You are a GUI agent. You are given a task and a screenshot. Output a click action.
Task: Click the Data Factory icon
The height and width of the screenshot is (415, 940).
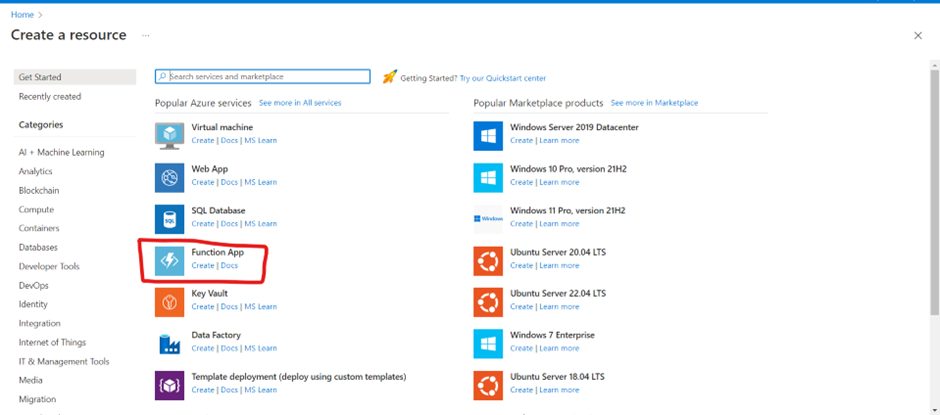pos(170,344)
